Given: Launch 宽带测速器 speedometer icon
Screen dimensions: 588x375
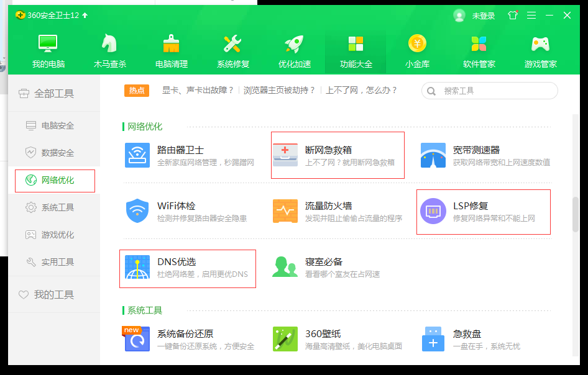Looking at the screenshot, I should pos(433,155).
